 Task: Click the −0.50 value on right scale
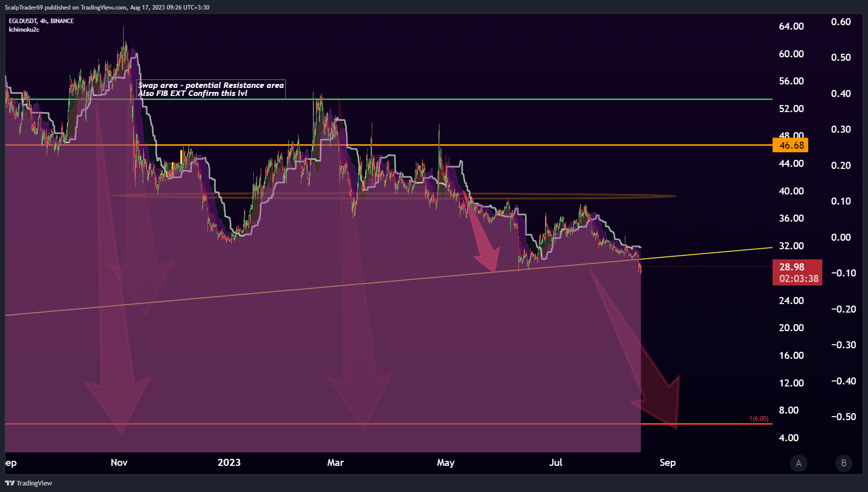pos(843,417)
